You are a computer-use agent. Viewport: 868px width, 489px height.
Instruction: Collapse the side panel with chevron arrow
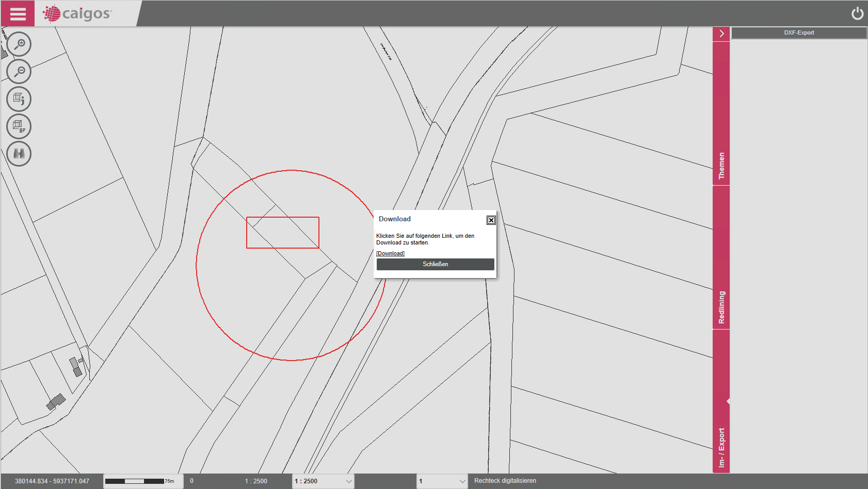(721, 34)
